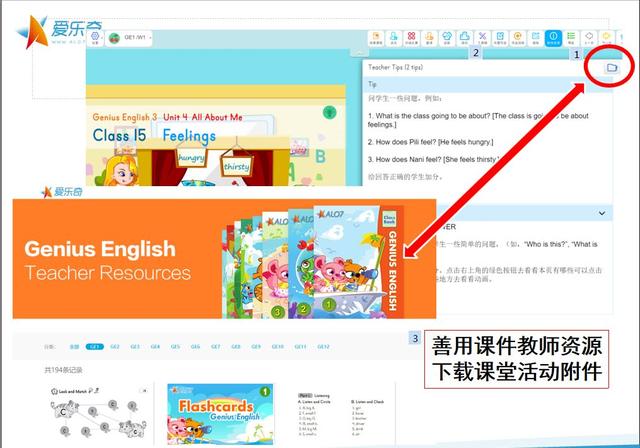Select the GE4 category filter
640x448 pixels.
pos(155,346)
